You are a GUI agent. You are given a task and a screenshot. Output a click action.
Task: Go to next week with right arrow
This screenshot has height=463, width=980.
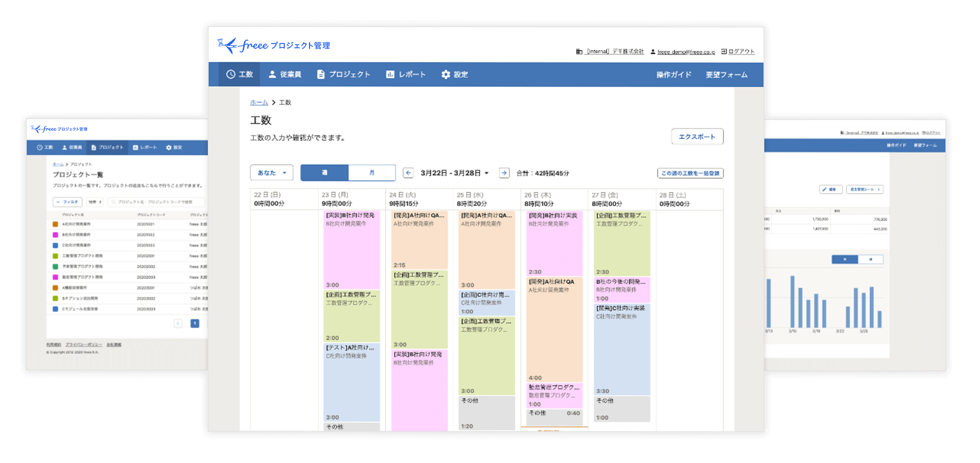(504, 173)
